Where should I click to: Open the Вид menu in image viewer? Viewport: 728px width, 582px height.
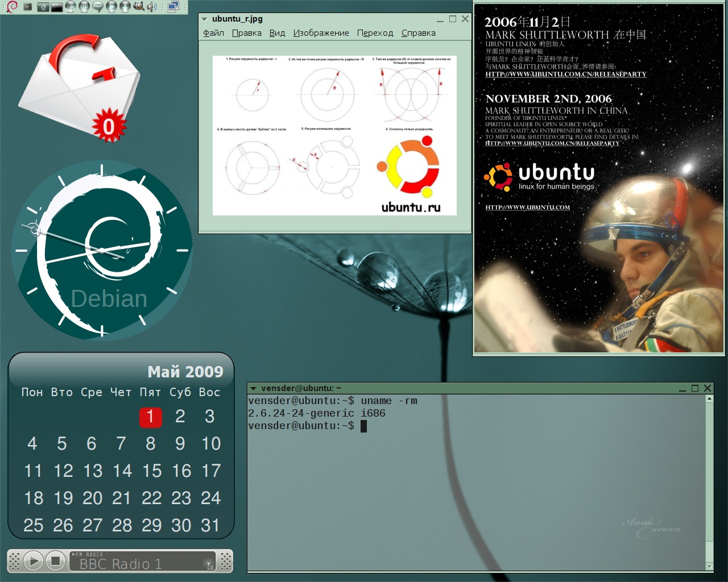pyautogui.click(x=277, y=33)
